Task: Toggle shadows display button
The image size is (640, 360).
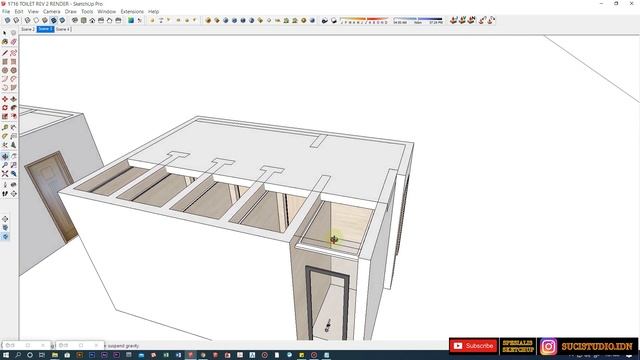Action: 324,20
